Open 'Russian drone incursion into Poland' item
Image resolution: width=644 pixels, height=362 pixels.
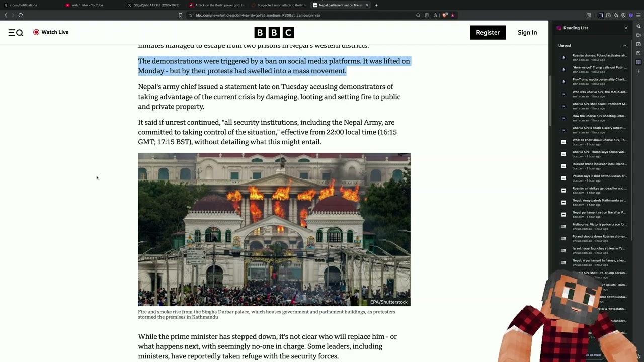coord(594,166)
